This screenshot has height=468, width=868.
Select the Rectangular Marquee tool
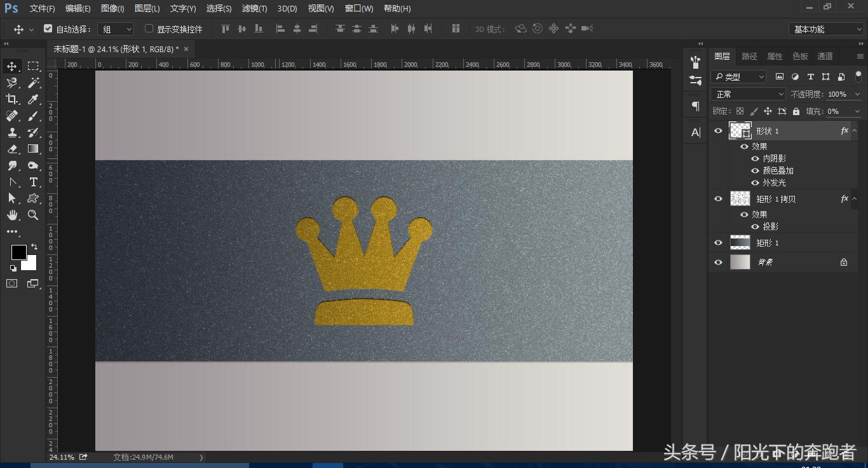pyautogui.click(x=33, y=66)
